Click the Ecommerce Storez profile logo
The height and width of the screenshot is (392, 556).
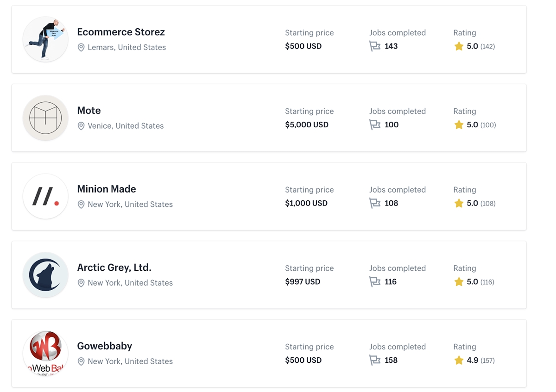pyautogui.click(x=45, y=39)
